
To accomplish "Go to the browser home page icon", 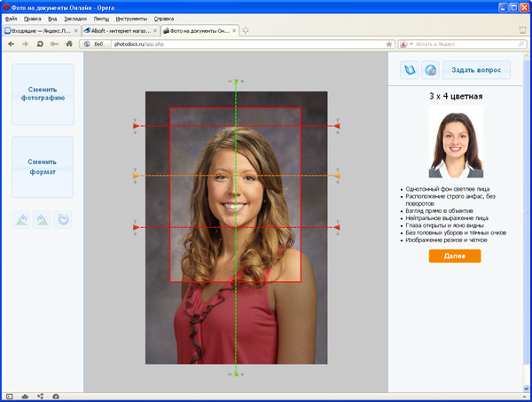I will (69, 43).
